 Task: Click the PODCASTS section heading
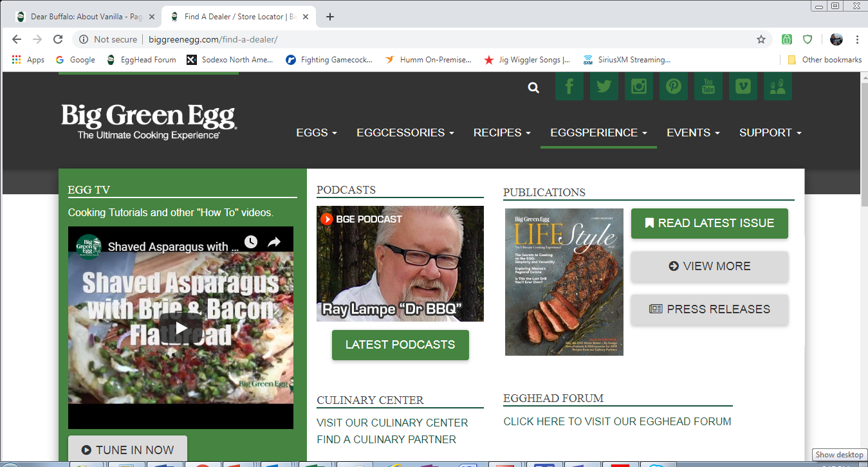346,190
